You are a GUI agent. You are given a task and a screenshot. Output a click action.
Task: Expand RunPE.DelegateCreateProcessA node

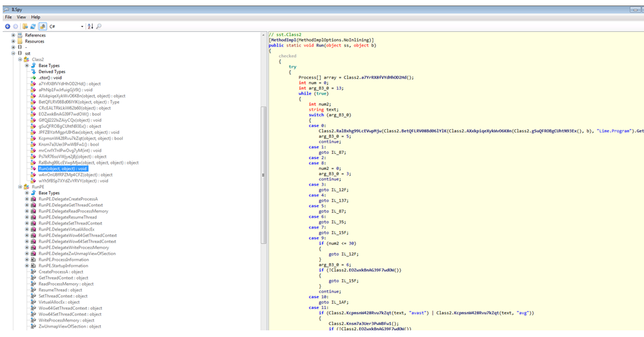(x=27, y=199)
